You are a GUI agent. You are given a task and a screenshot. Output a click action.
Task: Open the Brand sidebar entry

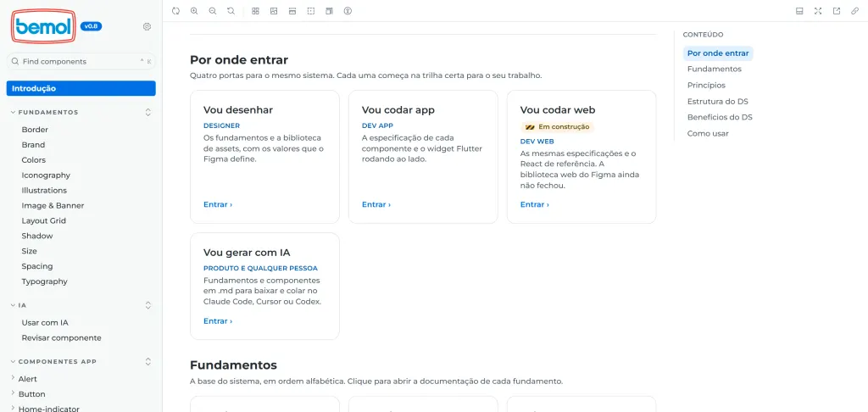pyautogui.click(x=33, y=144)
